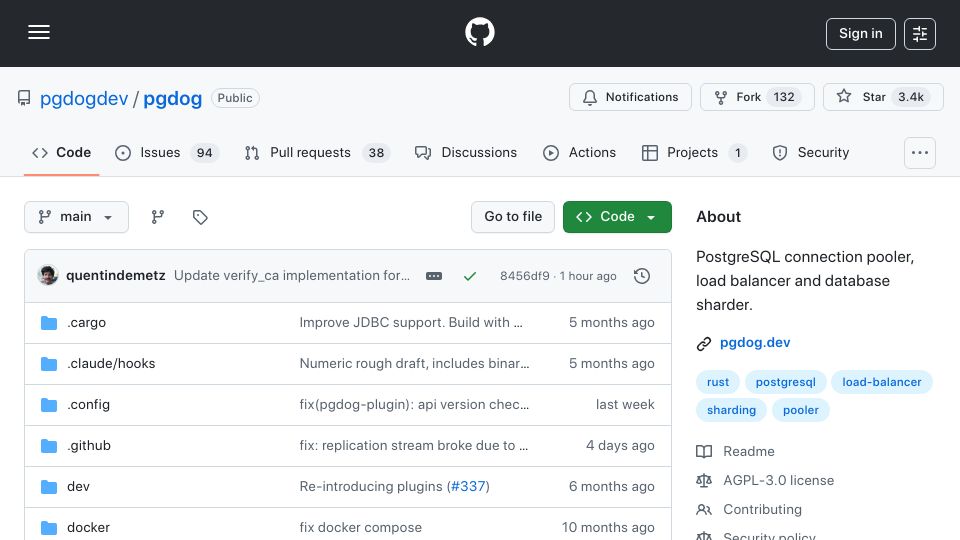Open the dev folder
The image size is (960, 540).
pos(78,487)
